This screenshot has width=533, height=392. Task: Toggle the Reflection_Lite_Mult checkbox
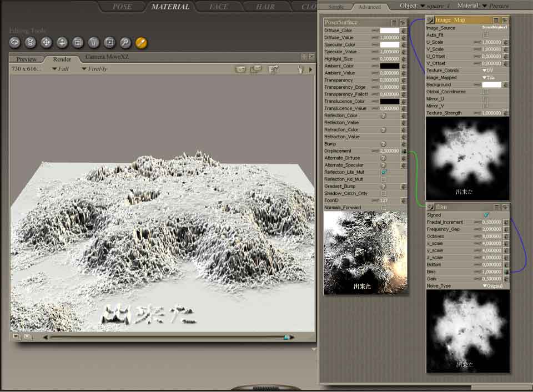(384, 172)
